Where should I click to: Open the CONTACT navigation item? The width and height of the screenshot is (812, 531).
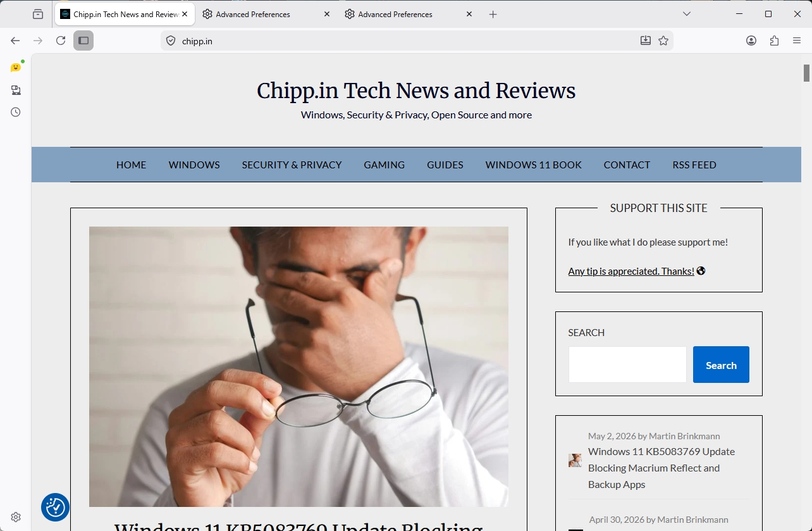(627, 165)
